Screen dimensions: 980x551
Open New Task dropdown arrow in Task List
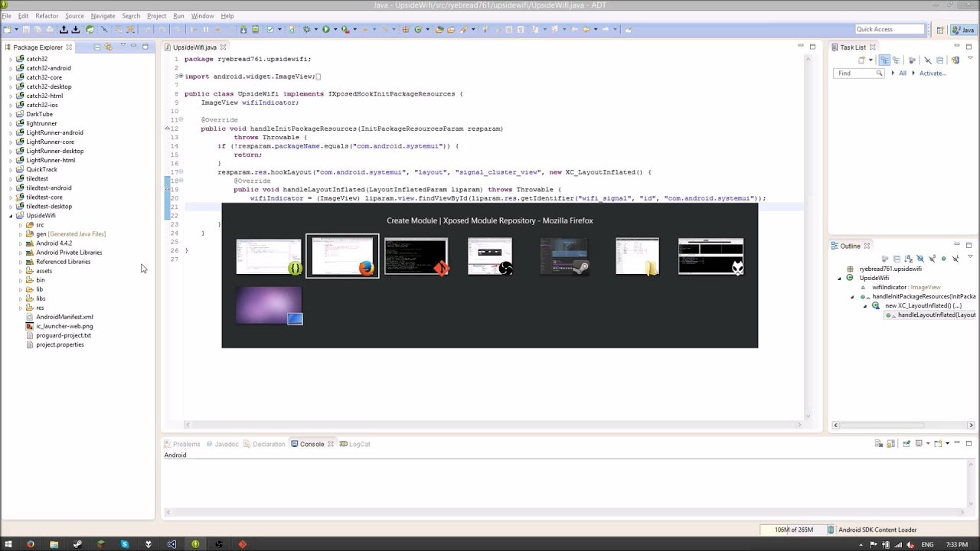point(871,60)
